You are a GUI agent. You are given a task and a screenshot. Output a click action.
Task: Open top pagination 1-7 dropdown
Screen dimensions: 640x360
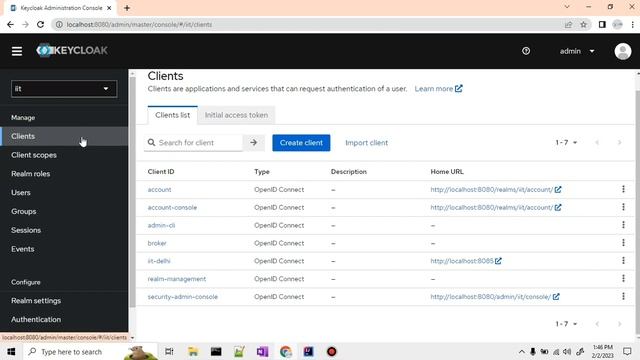coord(566,142)
